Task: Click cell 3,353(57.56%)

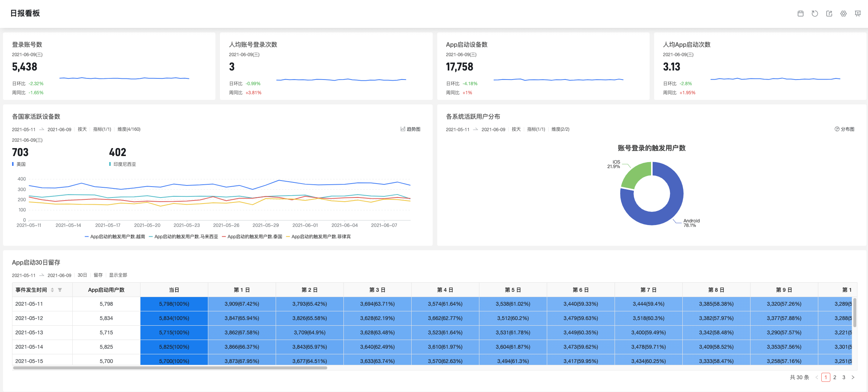Action: (x=784, y=347)
